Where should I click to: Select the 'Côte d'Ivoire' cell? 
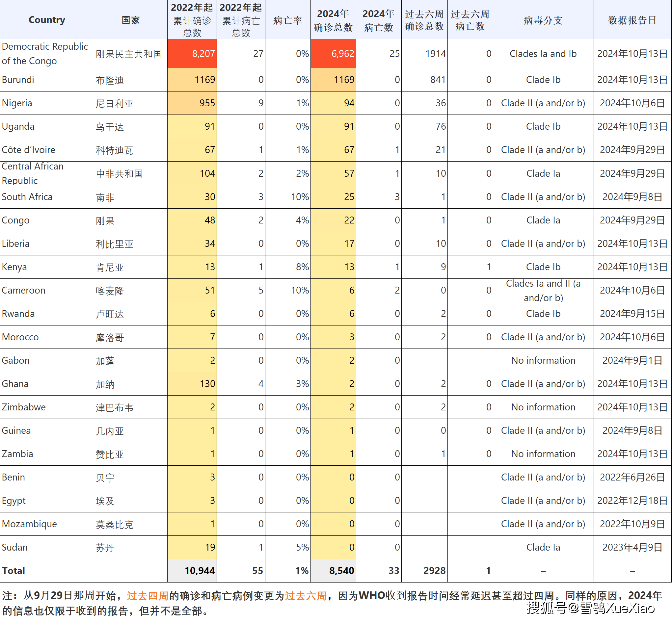pos(47,150)
